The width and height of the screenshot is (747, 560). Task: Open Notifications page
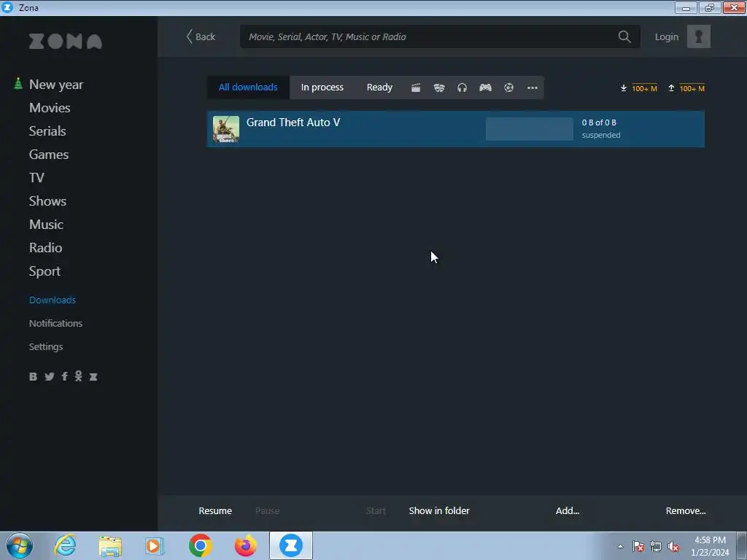55,323
